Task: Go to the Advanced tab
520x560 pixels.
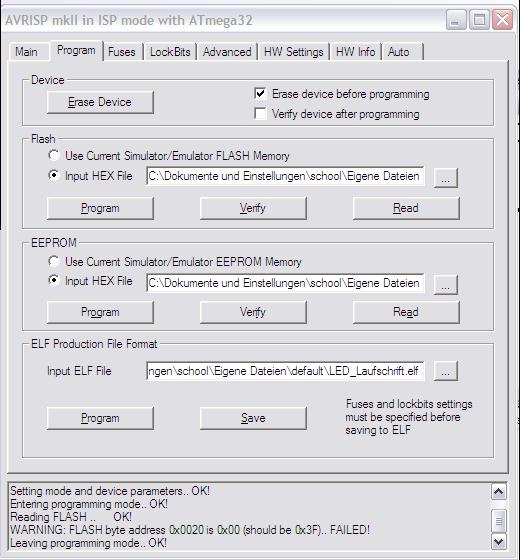Action: [227, 52]
